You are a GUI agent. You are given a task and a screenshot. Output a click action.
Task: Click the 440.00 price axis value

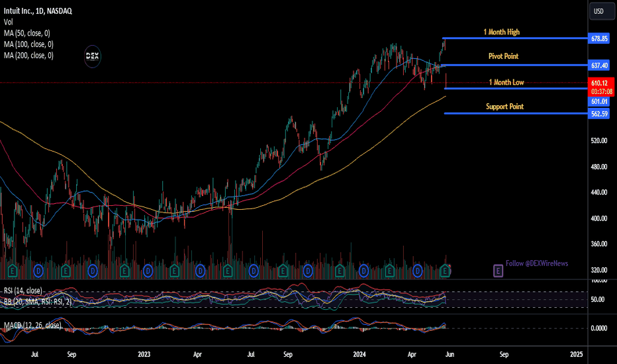(x=599, y=193)
